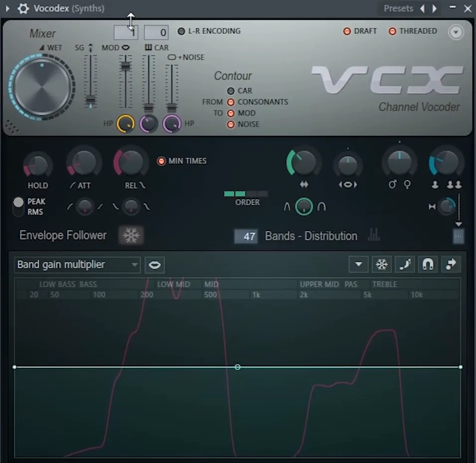Click the release curve tension knob
476x463 pixels.
131,207
